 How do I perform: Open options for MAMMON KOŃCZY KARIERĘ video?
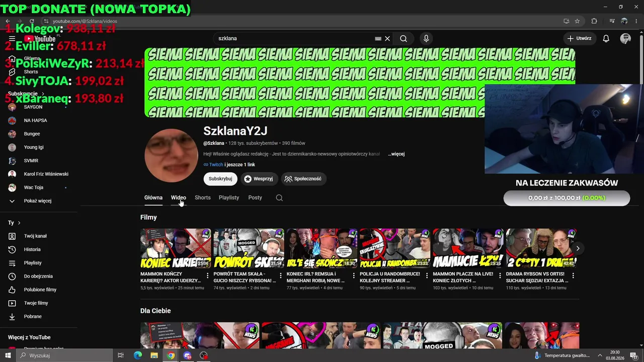click(x=207, y=276)
